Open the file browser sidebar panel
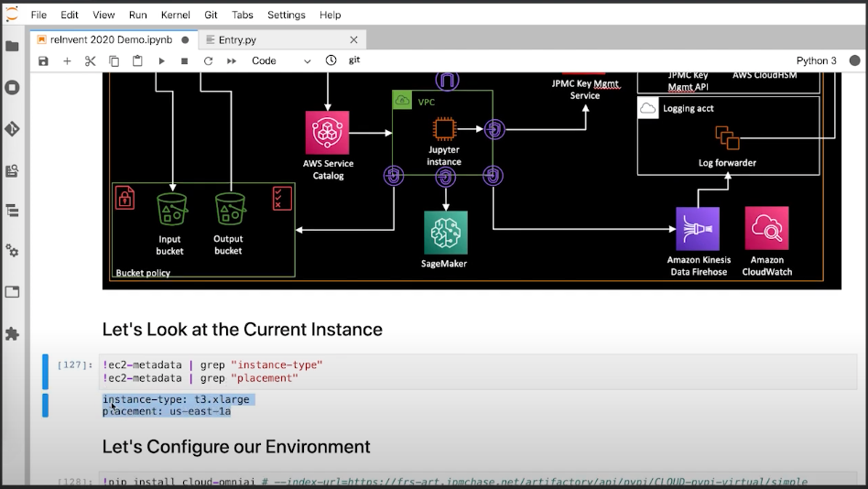The height and width of the screenshot is (489, 868). click(x=12, y=46)
